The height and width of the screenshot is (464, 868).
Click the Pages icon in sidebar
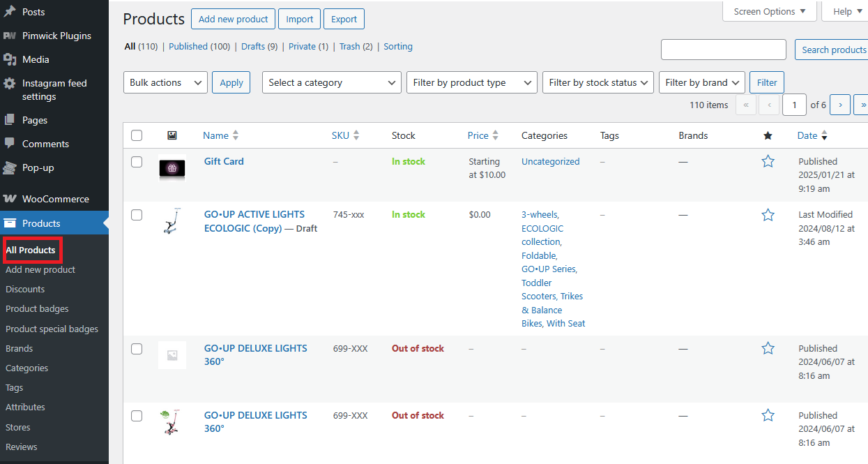(10, 120)
